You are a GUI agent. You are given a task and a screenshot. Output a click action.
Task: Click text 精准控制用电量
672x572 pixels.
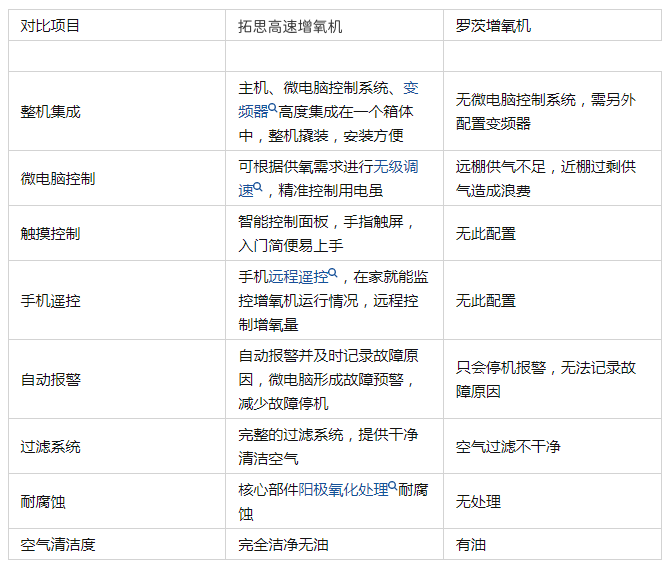point(330,191)
